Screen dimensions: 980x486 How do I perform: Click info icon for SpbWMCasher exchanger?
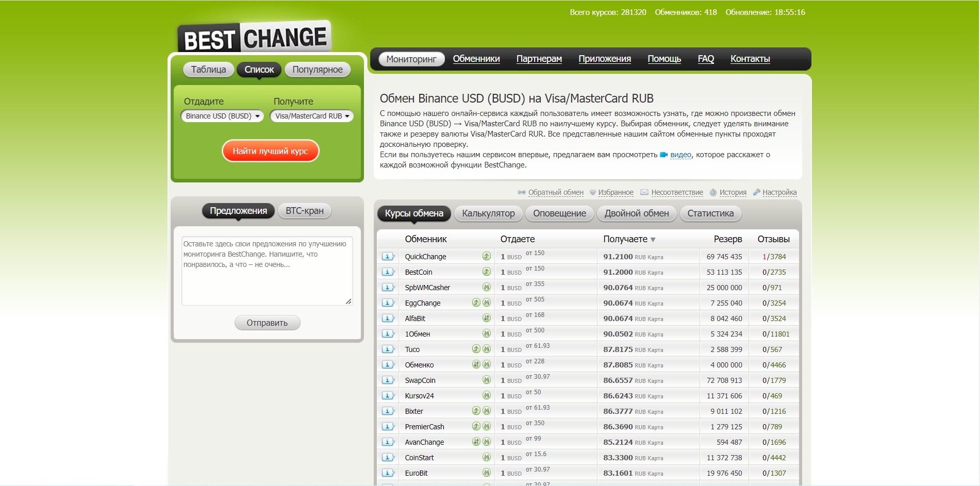(x=388, y=288)
